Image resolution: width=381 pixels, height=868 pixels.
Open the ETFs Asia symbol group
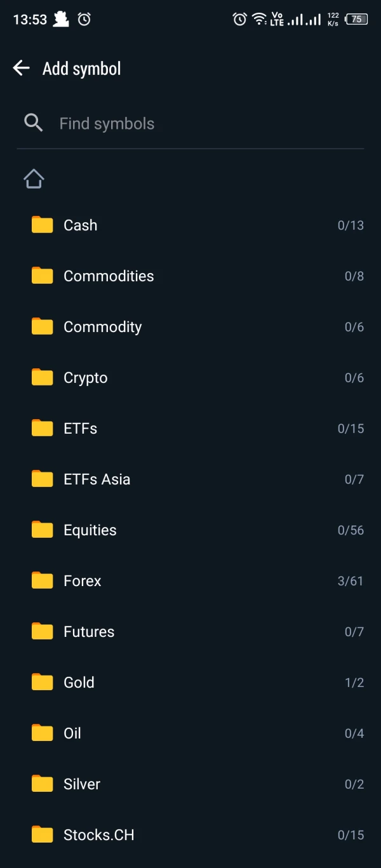97,479
